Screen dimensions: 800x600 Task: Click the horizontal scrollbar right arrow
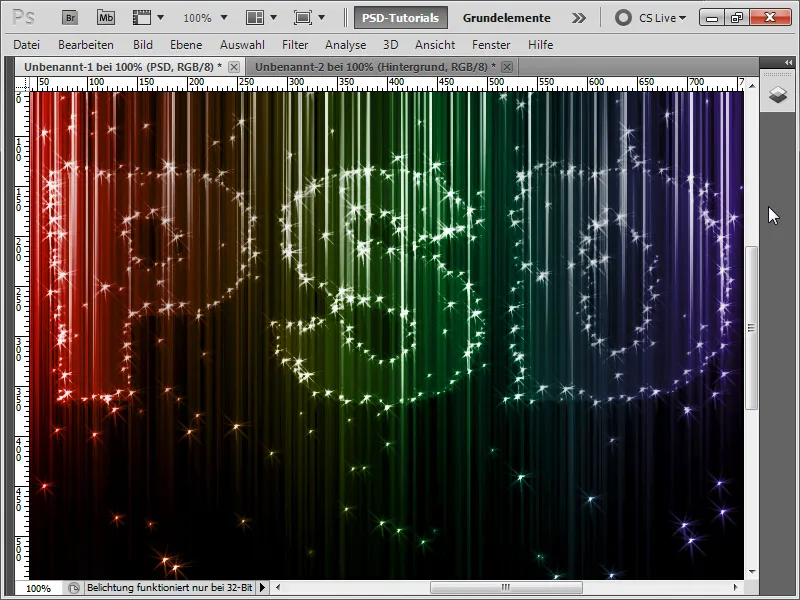[736, 587]
